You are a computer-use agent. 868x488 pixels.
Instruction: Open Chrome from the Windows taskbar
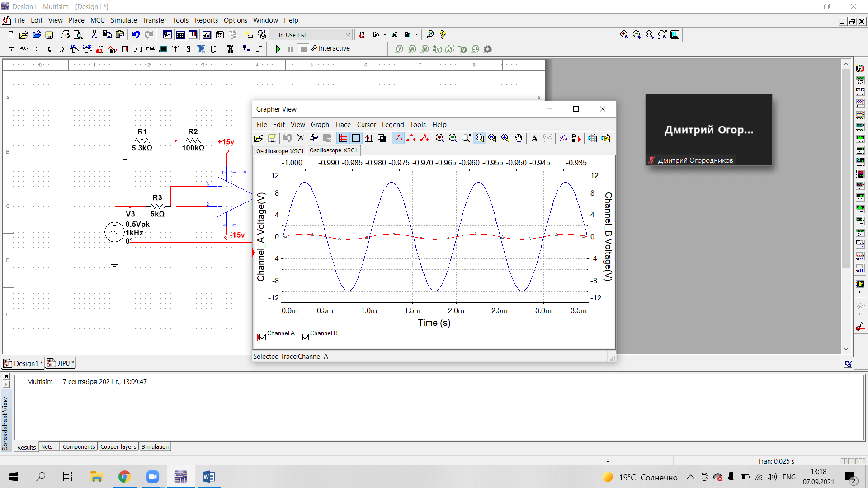tap(124, 477)
